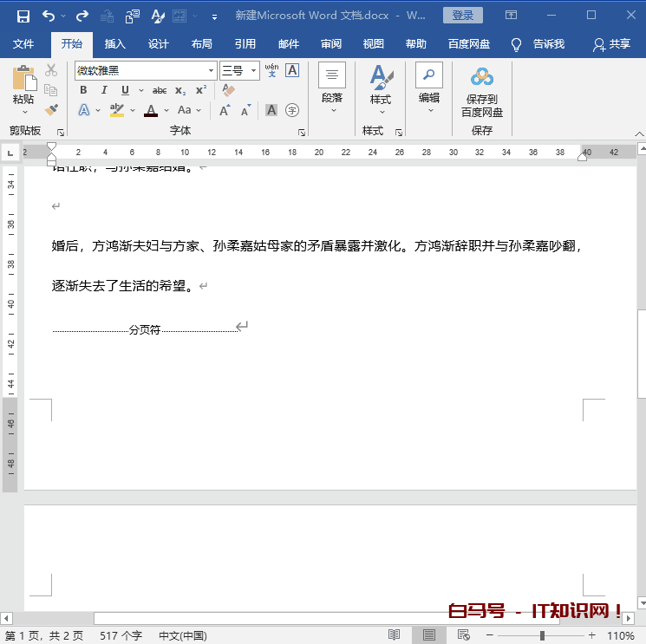The image size is (646, 644).
Task: Click the phonetic guide wén icon
Action: pos(271,70)
